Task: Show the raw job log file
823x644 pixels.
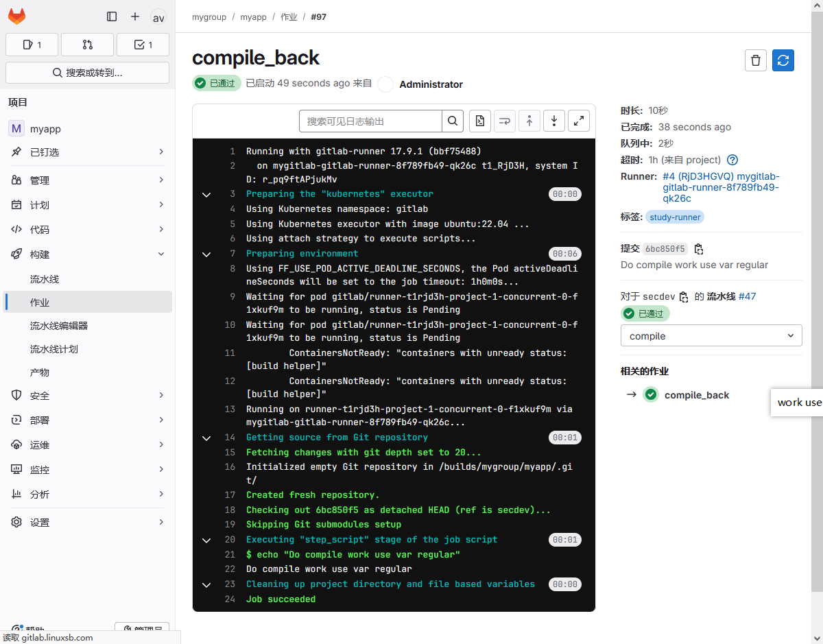Action: pos(480,121)
